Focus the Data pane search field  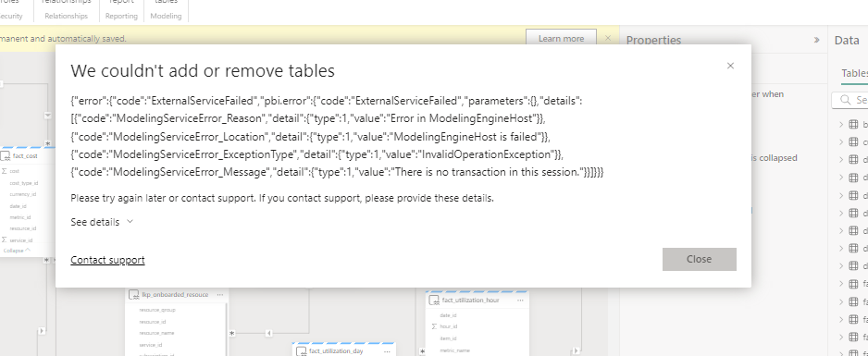(850, 100)
